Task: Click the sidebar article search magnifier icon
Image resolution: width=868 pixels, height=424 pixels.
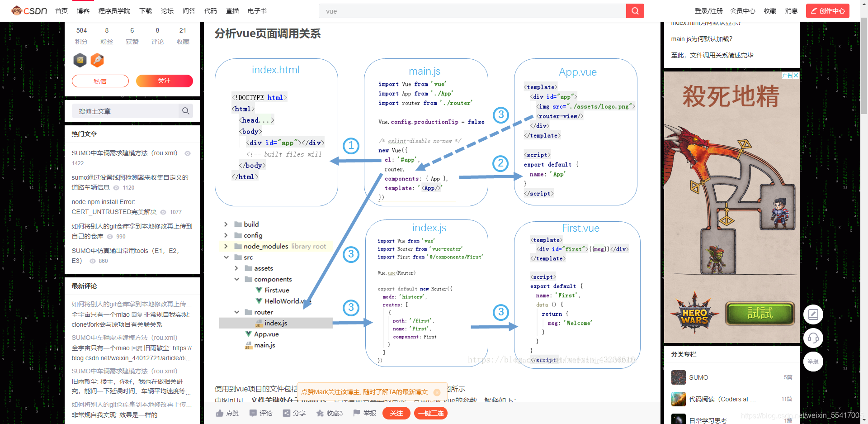Action: [x=185, y=111]
